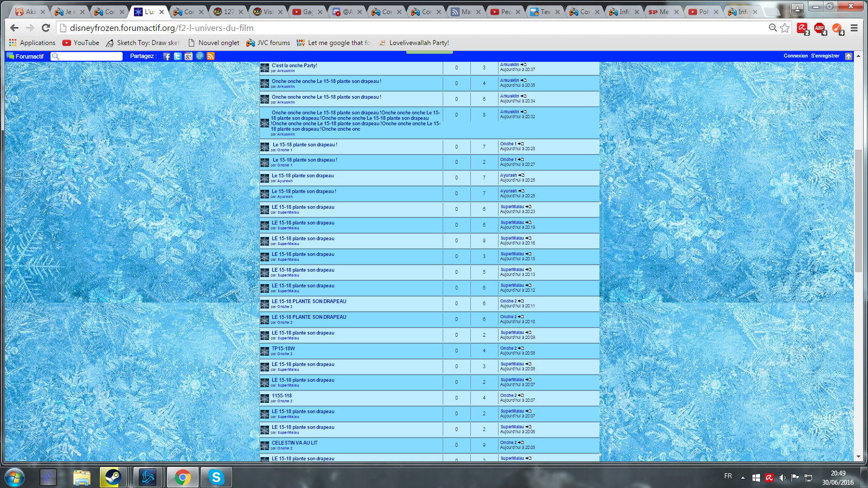Switch to the 'Vis' browser tab

(268, 11)
